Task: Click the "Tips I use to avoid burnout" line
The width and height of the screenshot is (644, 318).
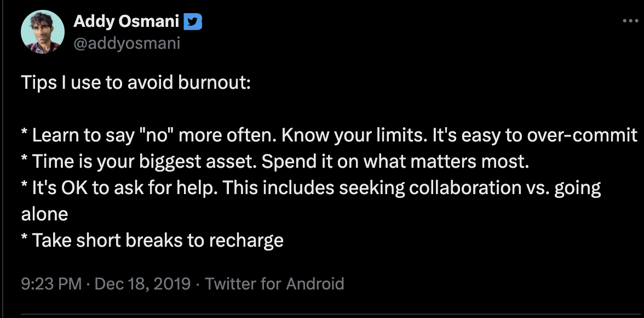Action: [x=136, y=83]
